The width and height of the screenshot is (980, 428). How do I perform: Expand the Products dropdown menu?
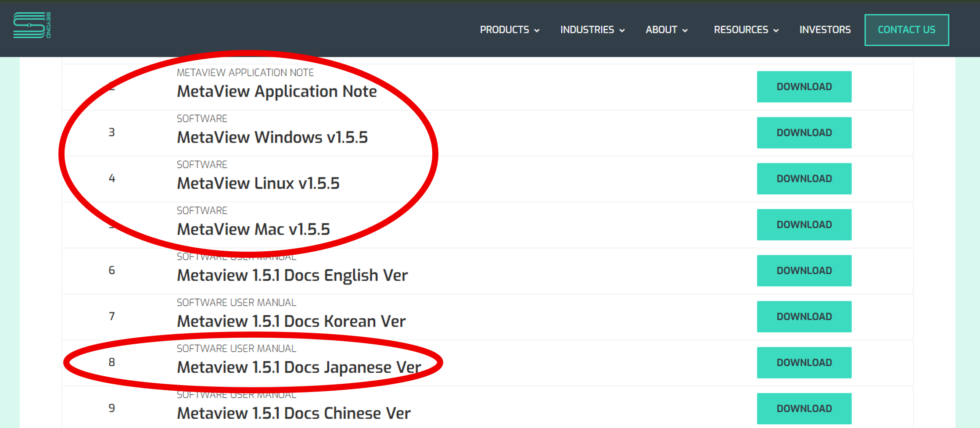pos(509,30)
